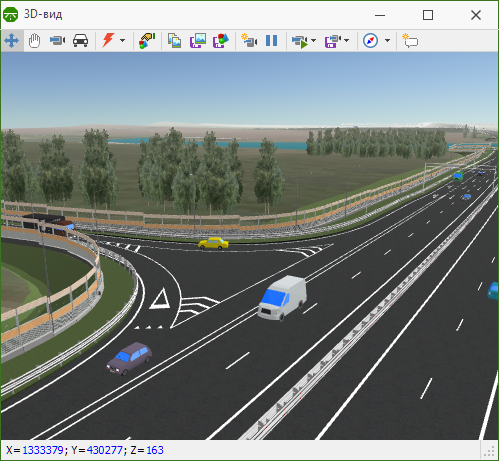Open the compass dropdown arrow
Image resolution: width=499 pixels, height=461 pixels.
pyautogui.click(x=387, y=41)
